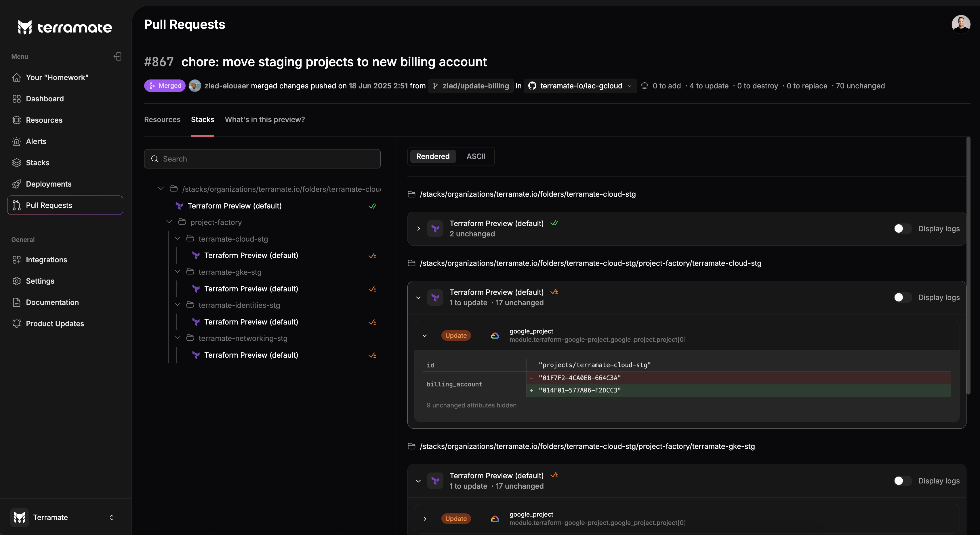980x535 pixels.
Task: Open the What's in this preview? tab
Action: tap(265, 119)
